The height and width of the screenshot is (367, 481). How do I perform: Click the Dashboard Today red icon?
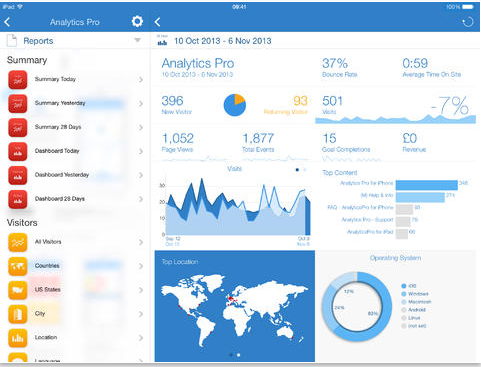(18, 151)
